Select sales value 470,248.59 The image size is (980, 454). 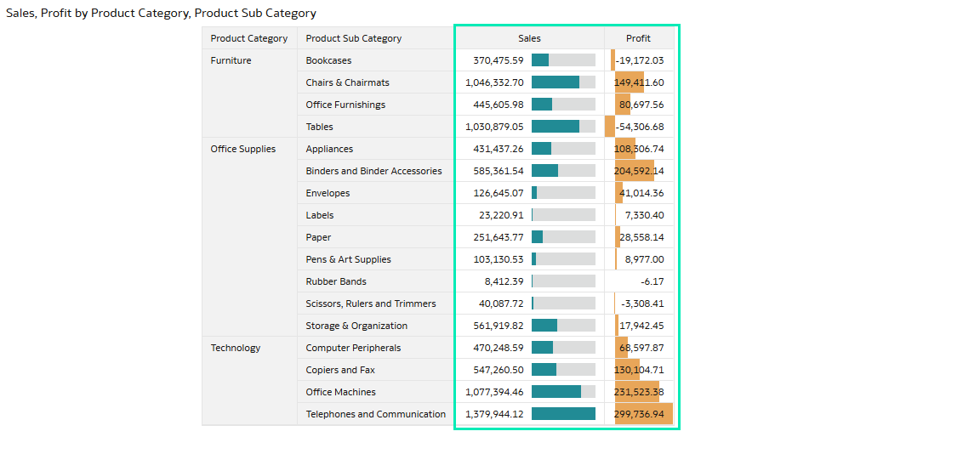(499, 348)
